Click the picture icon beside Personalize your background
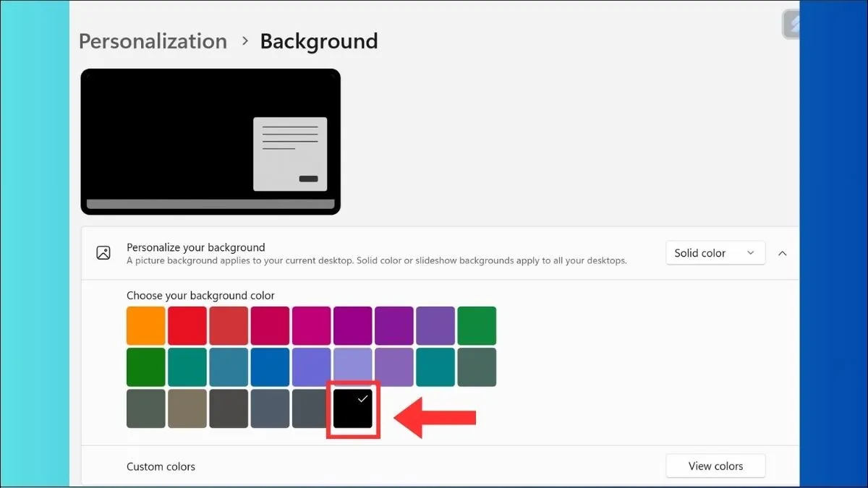 [103, 253]
